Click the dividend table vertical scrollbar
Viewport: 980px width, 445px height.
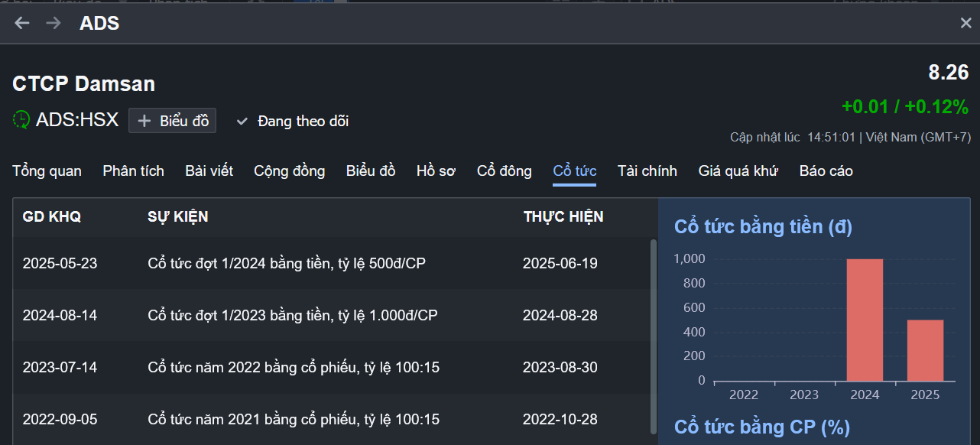click(653, 336)
